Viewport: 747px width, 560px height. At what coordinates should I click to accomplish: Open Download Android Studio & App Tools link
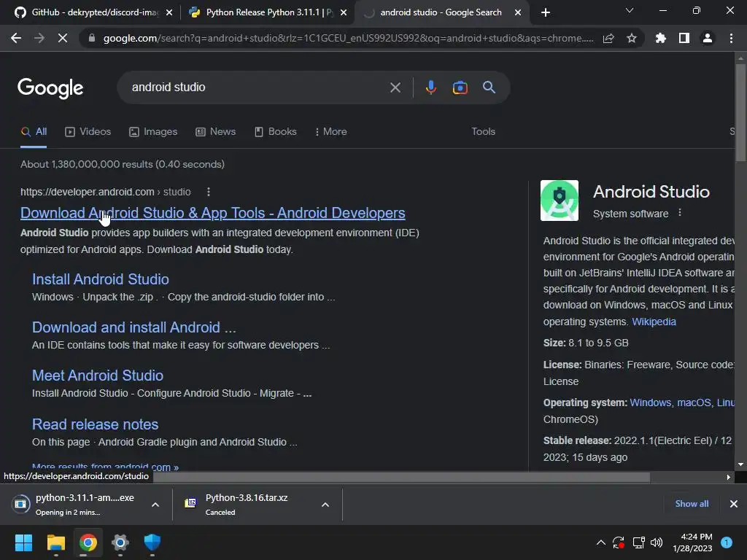tap(212, 213)
